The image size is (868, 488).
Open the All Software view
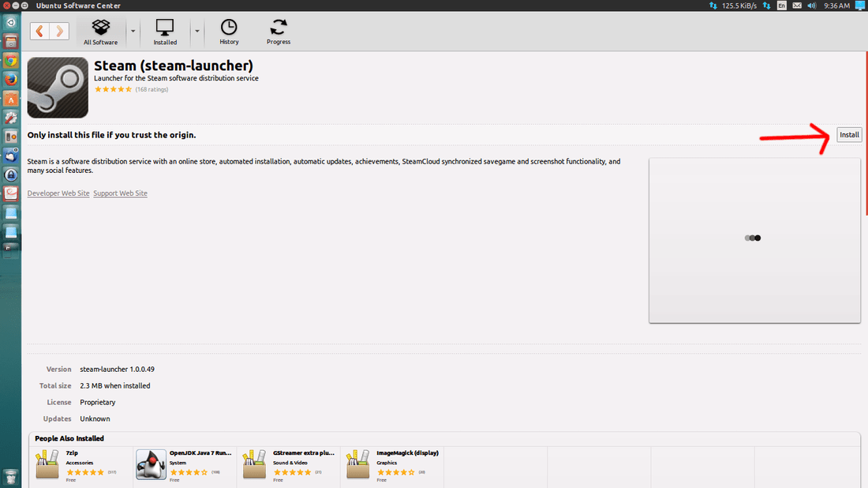click(101, 32)
